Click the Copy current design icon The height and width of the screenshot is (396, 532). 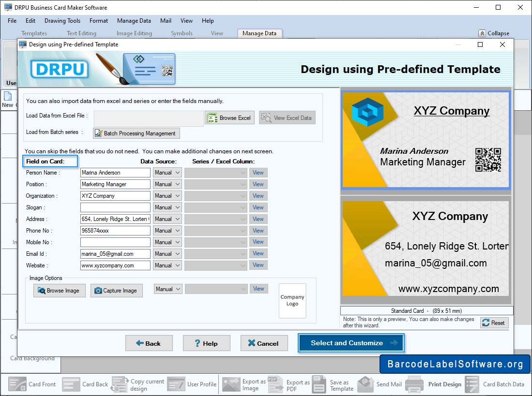[120, 384]
